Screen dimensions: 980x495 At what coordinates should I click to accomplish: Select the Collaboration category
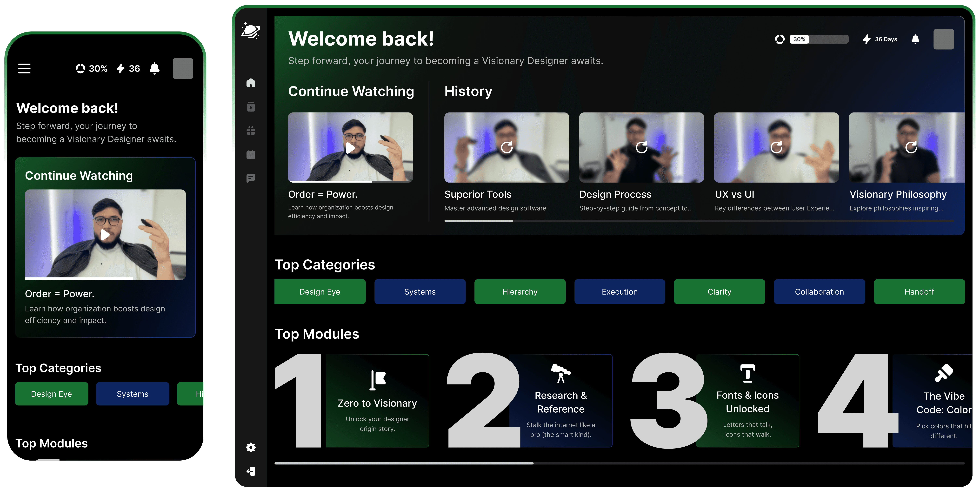[820, 292]
